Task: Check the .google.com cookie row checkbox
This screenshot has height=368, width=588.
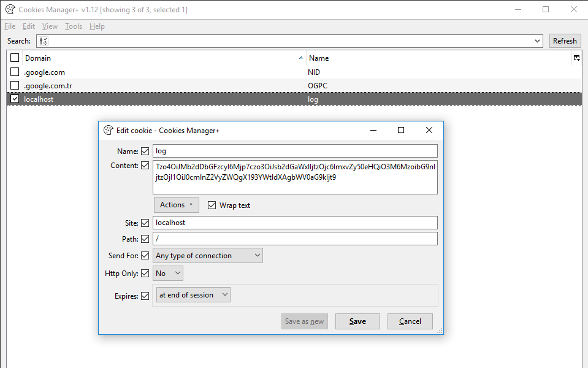Action: coord(14,72)
